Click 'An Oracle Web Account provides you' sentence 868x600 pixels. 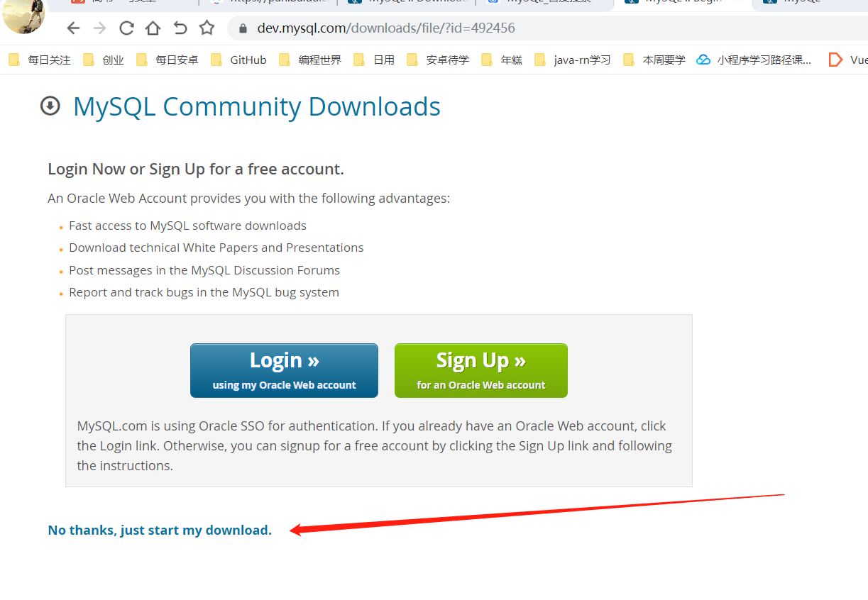tap(248, 199)
